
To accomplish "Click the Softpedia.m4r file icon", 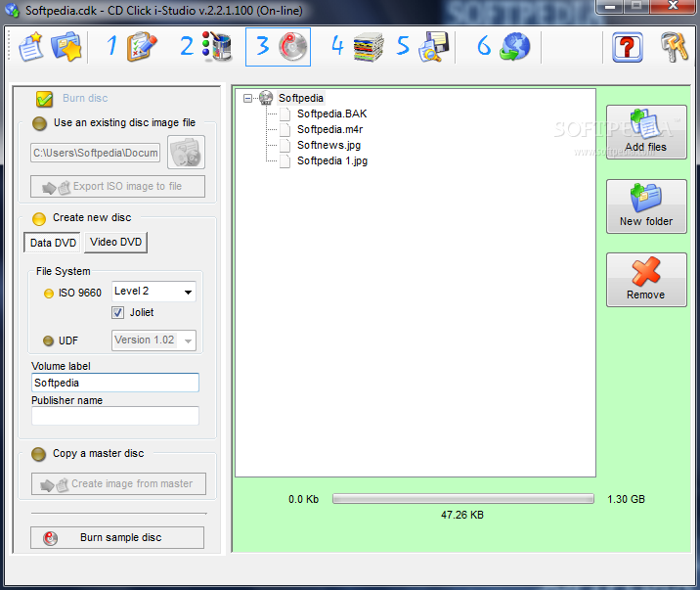I will click(284, 129).
